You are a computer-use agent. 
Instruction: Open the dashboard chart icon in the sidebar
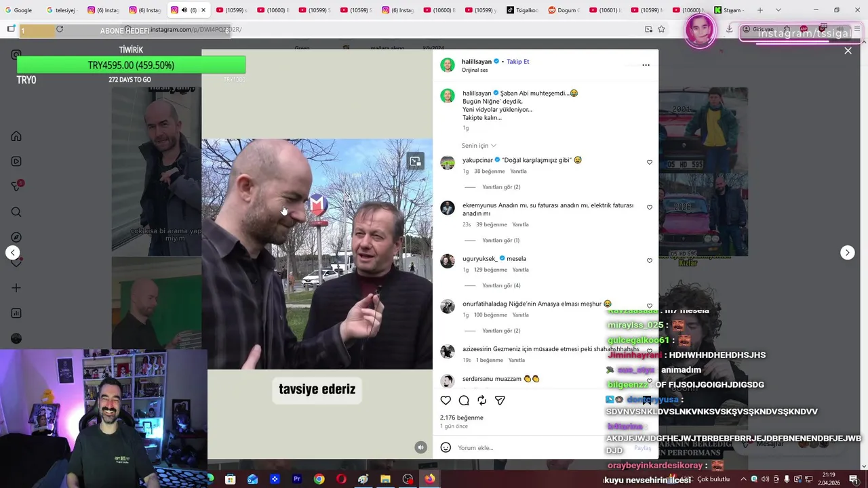[x=16, y=313]
